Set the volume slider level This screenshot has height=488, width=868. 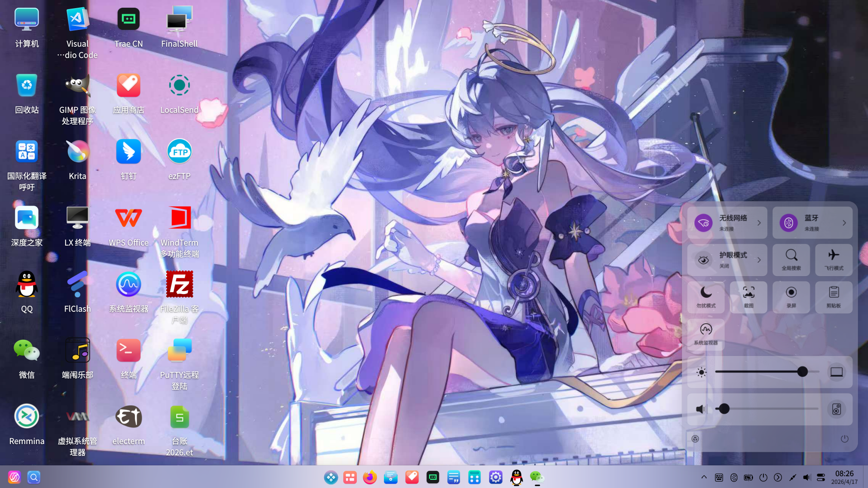767,409
